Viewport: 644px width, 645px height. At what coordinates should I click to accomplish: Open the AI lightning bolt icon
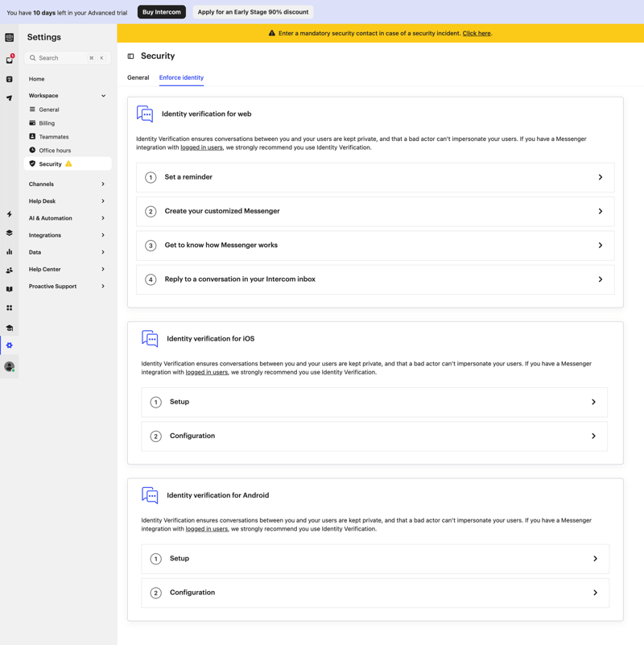coord(10,214)
